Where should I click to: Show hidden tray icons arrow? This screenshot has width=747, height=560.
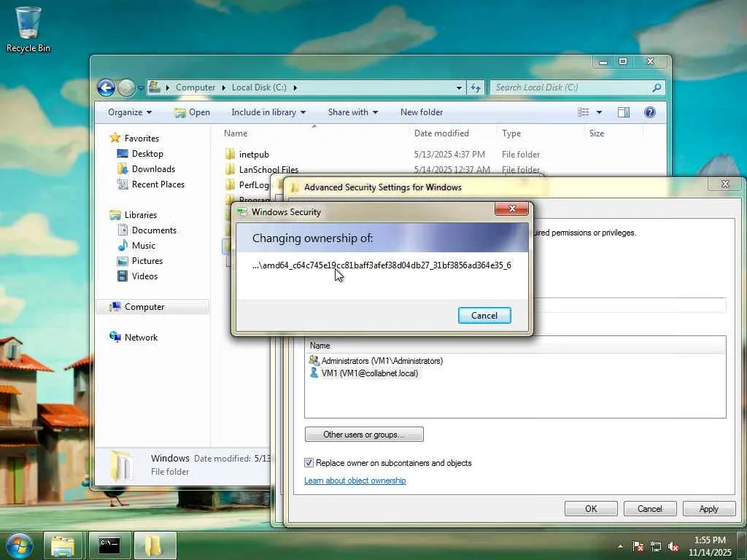(x=620, y=546)
